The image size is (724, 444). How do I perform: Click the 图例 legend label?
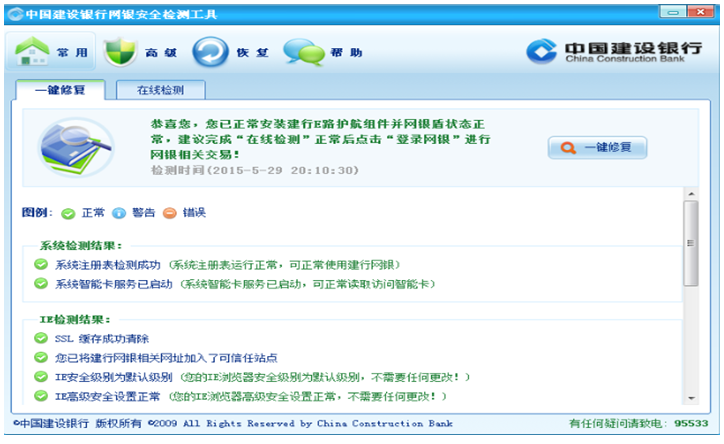click(x=36, y=213)
